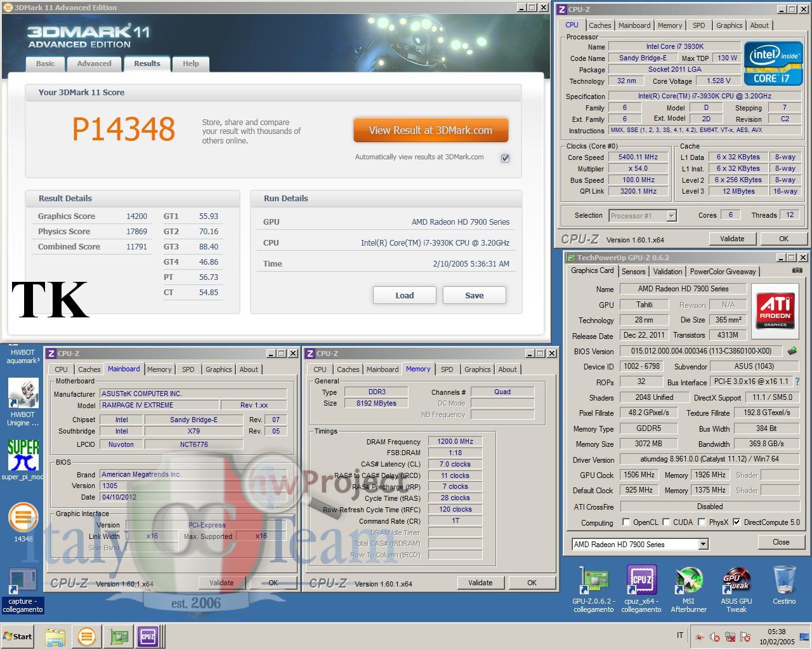This screenshot has width=812, height=650.
Task: Open the super_pi_mod desktop icon
Action: [x=23, y=460]
